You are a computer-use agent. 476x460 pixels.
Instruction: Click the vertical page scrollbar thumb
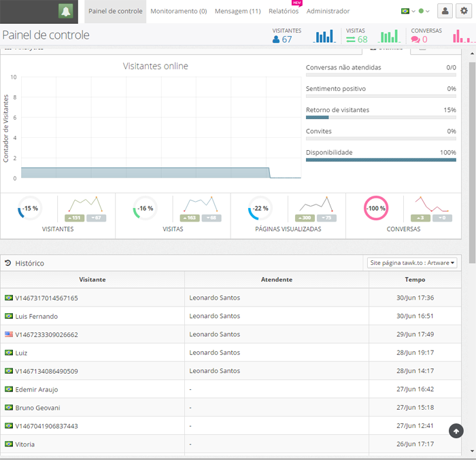[472, 162]
